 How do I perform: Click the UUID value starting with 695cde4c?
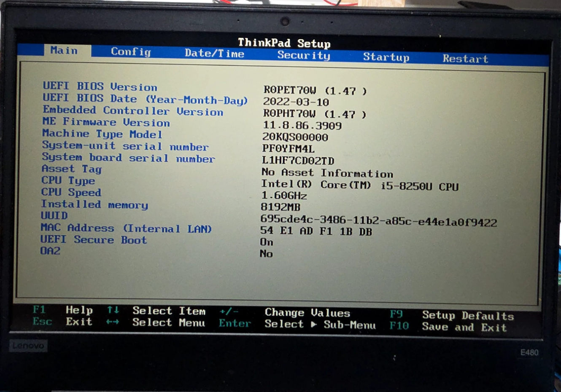(379, 221)
